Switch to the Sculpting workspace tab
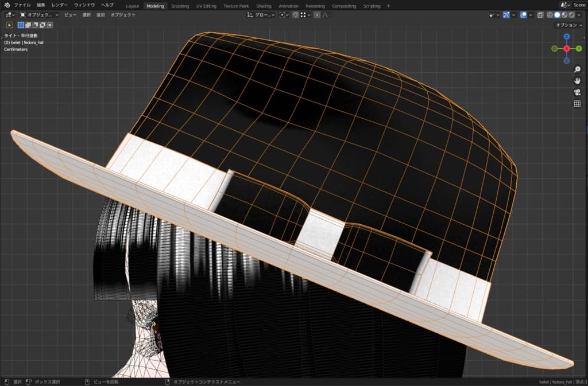Image resolution: width=588 pixels, height=386 pixels. pos(180,6)
